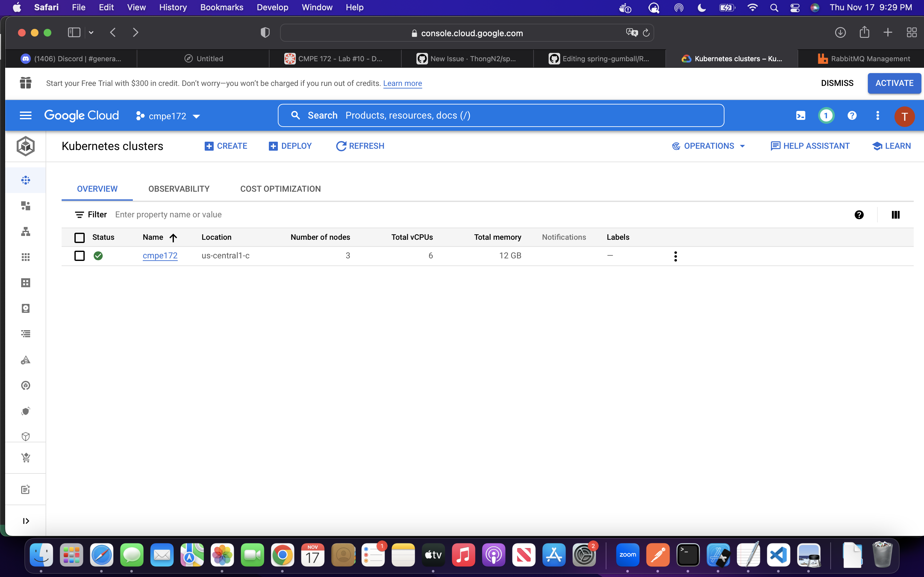This screenshot has width=924, height=577.
Task: Click the Create cluster button
Action: [x=226, y=146]
